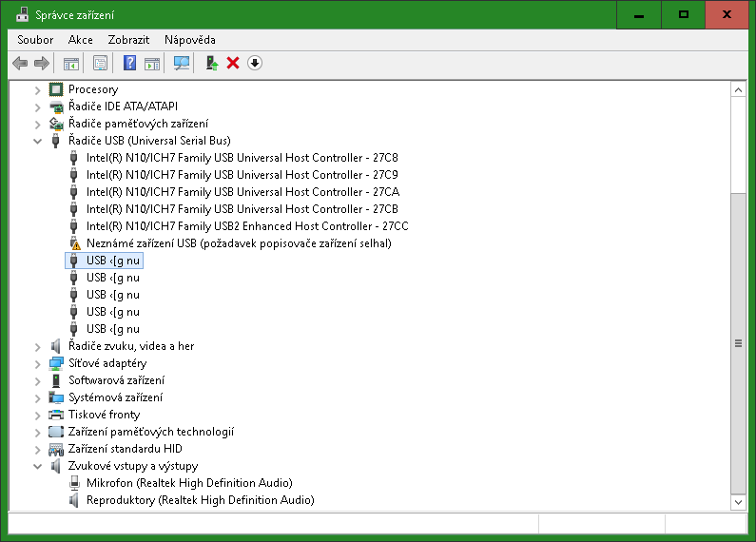Open the Akce menu
The height and width of the screenshot is (542, 756).
(81, 40)
